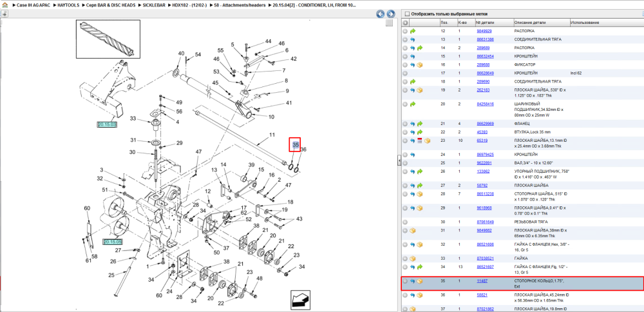The height and width of the screenshot is (312, 644).
Task: Click the package box icon in row 31
Action: [413, 231]
